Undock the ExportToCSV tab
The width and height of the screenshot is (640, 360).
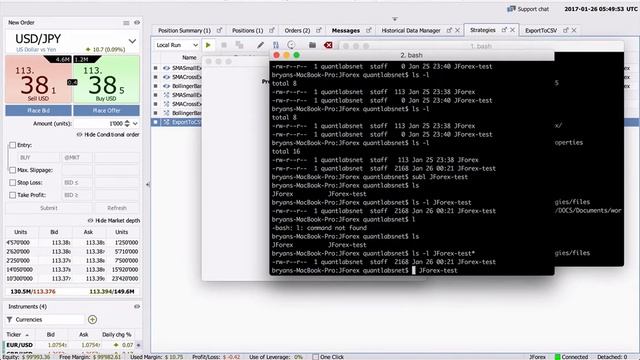tap(566, 30)
